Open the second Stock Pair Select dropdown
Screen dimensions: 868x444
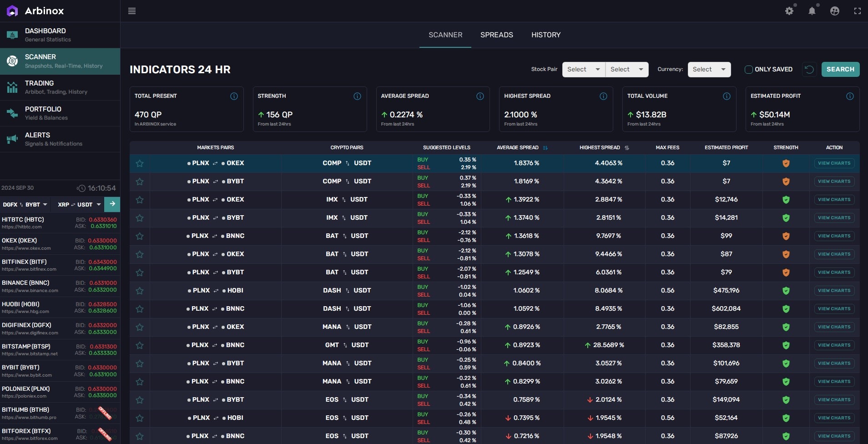coord(627,70)
